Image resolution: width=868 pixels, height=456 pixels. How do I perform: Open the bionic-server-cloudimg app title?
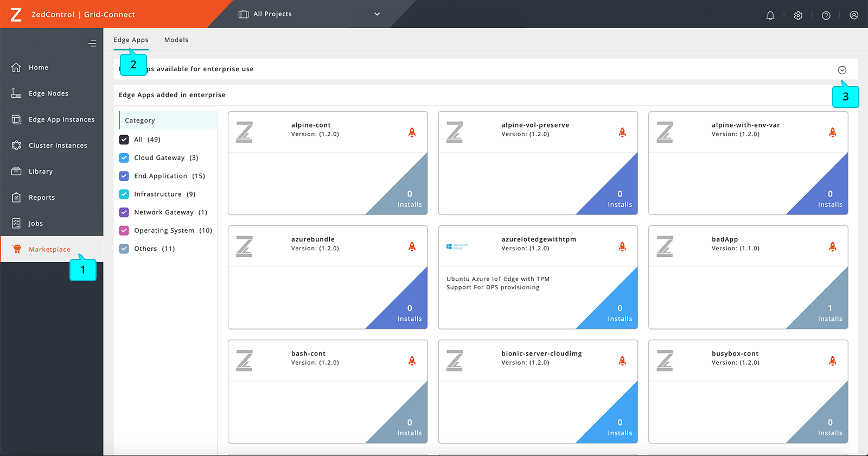541,354
